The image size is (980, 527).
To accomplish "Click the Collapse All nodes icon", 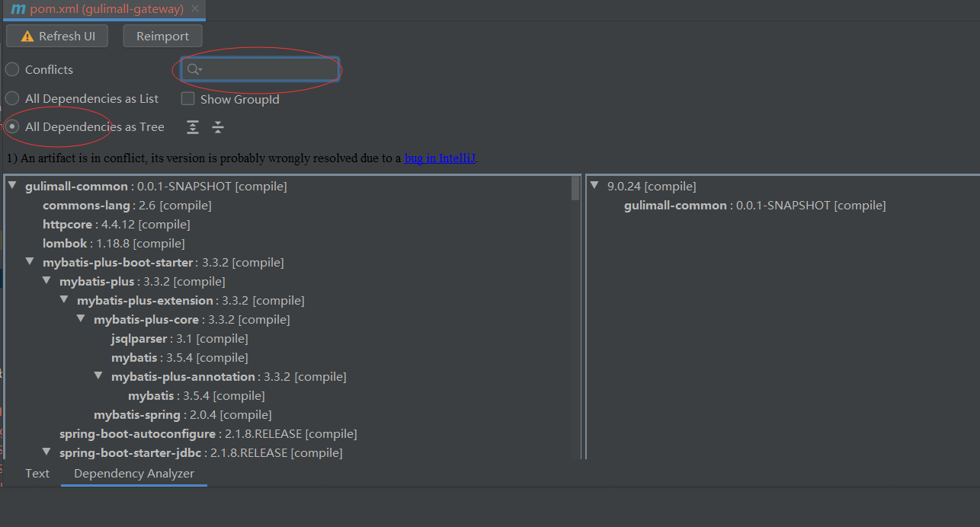I will click(218, 126).
